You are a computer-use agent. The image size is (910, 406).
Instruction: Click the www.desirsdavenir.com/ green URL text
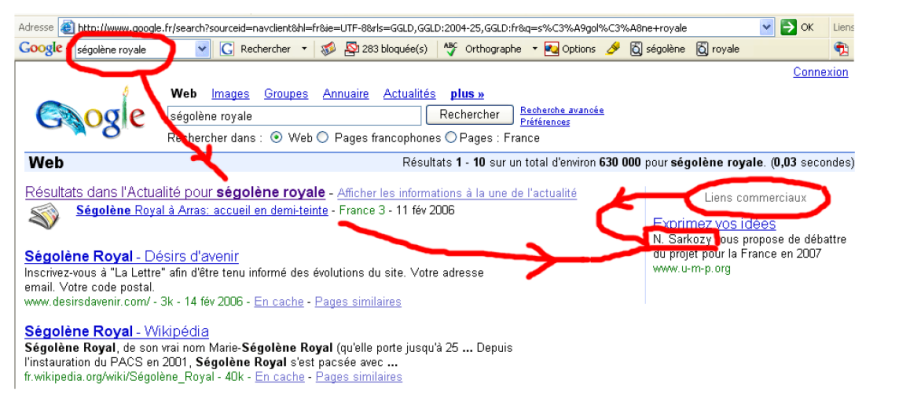88,302
